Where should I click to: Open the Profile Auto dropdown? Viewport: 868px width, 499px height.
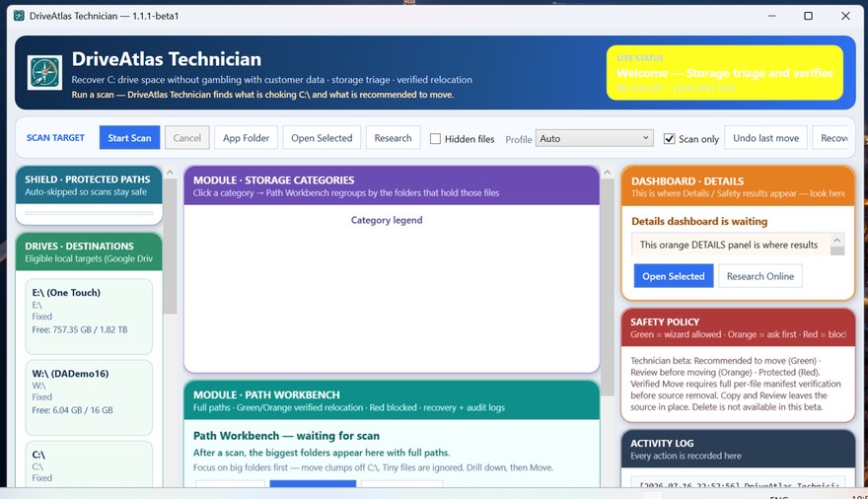click(x=595, y=138)
